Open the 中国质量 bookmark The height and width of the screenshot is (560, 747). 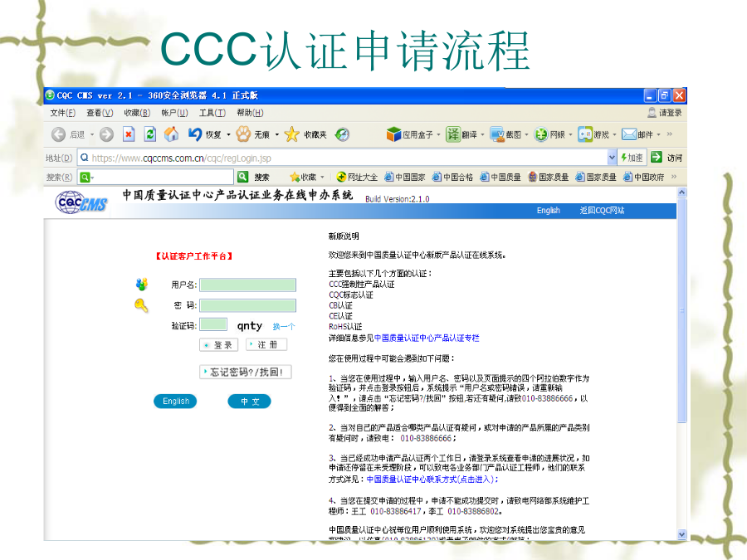[500, 178]
